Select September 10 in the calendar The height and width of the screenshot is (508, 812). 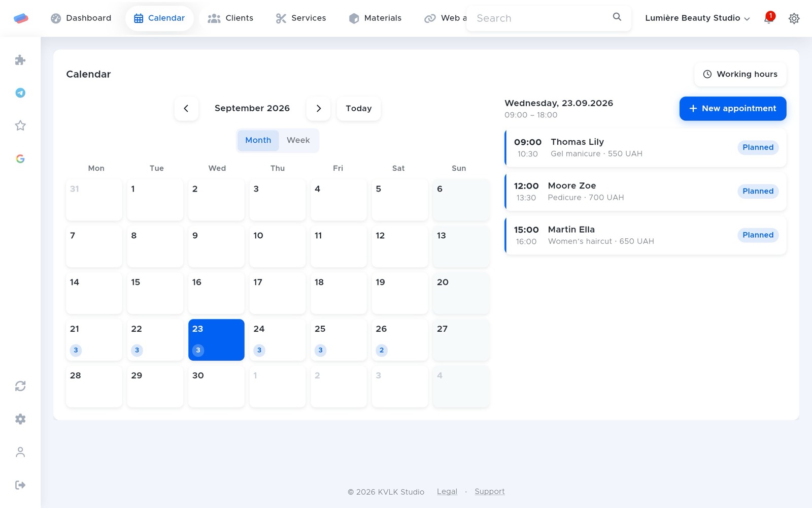(278, 246)
